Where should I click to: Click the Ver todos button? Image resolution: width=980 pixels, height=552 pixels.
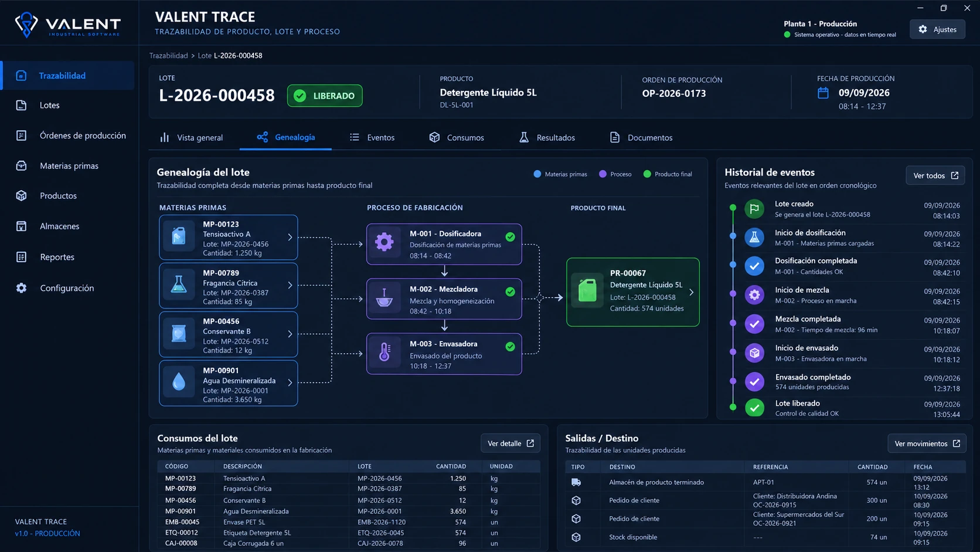[x=935, y=175]
